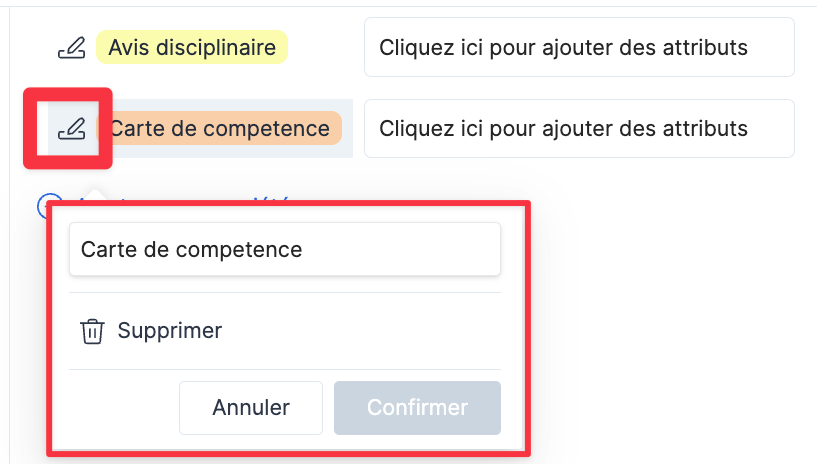
Task: Open the attributes field for Avis disciplinaire
Action: click(x=579, y=48)
